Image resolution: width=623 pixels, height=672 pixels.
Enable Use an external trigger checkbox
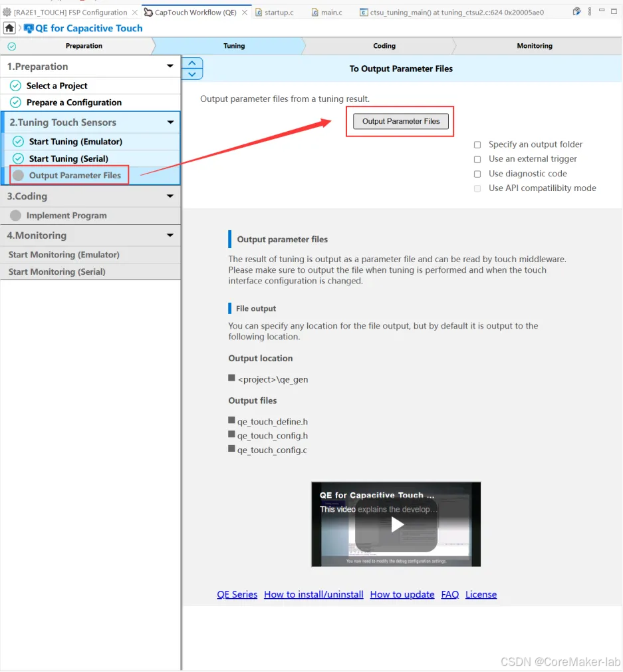477,160
